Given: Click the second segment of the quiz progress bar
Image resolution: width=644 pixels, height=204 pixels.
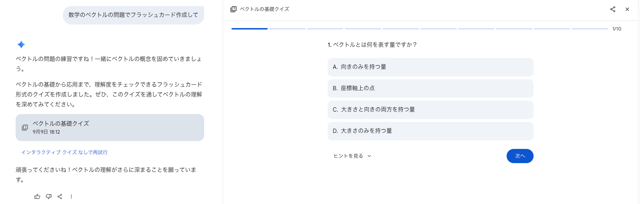Looking at the screenshot, I should click(287, 29).
